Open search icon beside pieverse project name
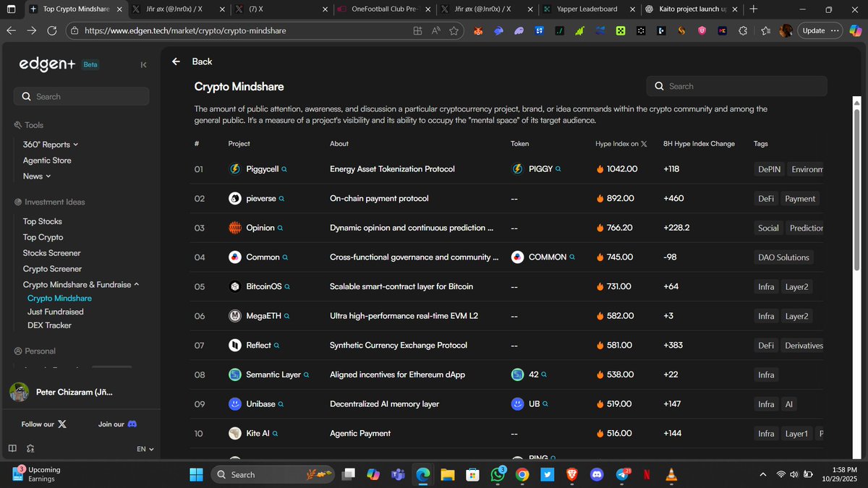The image size is (868, 488). coord(281,199)
